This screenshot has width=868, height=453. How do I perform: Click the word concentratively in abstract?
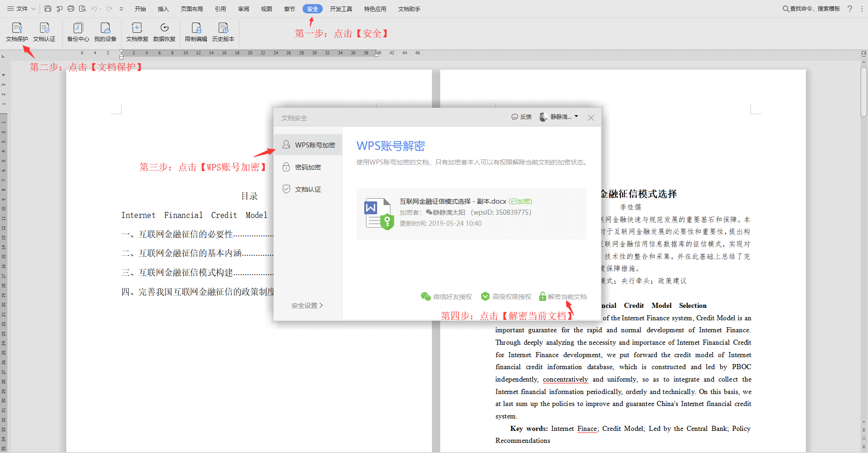point(565,379)
